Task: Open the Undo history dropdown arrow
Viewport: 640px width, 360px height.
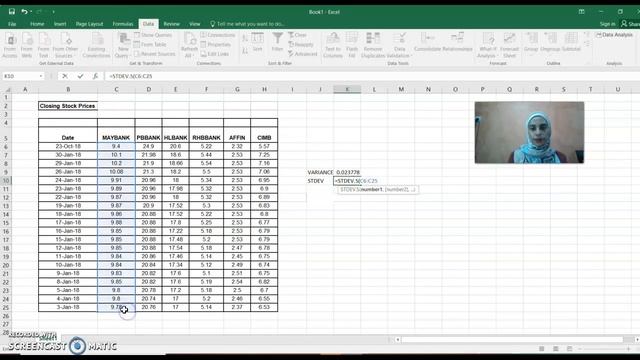Action: click(x=31, y=12)
